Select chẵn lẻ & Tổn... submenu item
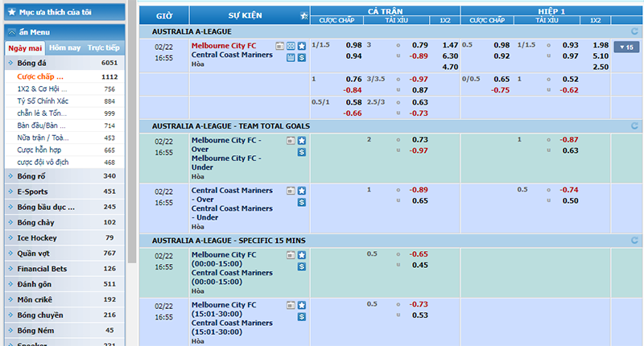The height and width of the screenshot is (346, 644). pos(64,113)
